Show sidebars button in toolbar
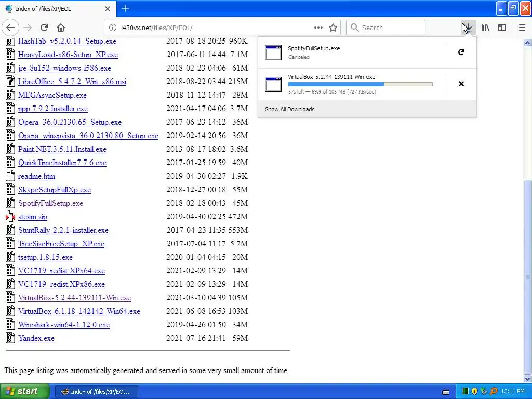 502,28
